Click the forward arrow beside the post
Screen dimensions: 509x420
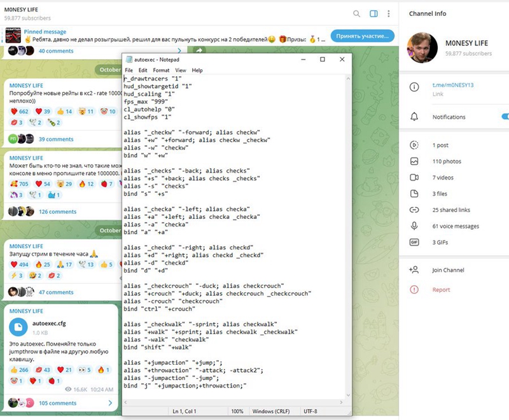pyautogui.click(x=199, y=51)
